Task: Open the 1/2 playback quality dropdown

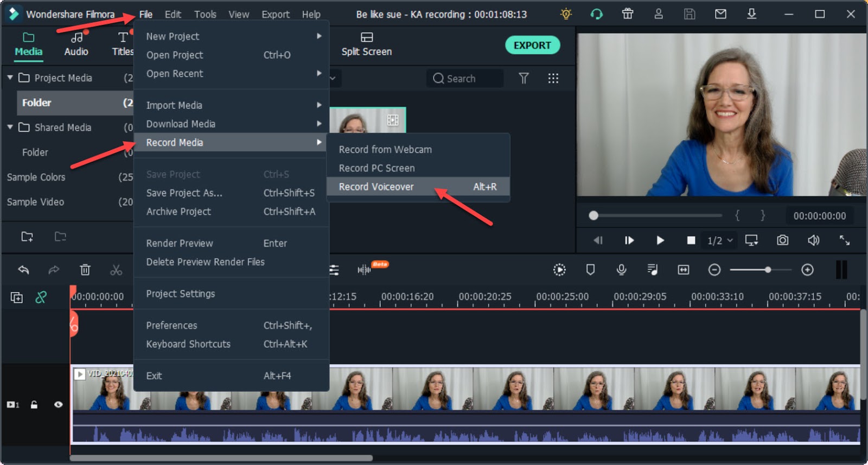Action: [720, 240]
